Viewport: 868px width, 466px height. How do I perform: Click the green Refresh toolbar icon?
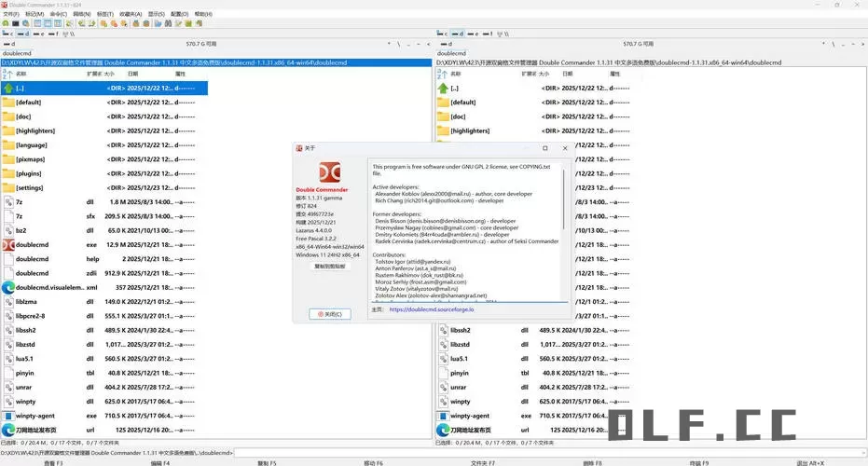click(x=6, y=24)
